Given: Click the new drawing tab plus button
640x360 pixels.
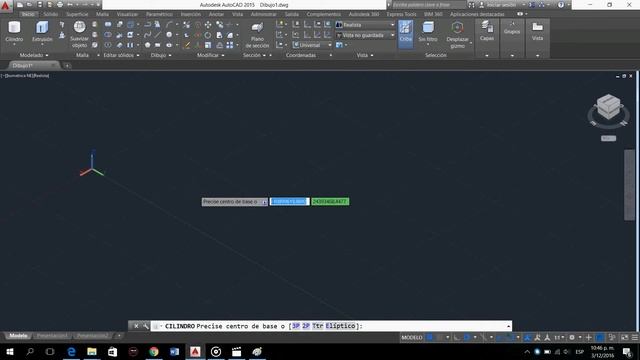Looking at the screenshot, I should pyautogui.click(x=67, y=65).
